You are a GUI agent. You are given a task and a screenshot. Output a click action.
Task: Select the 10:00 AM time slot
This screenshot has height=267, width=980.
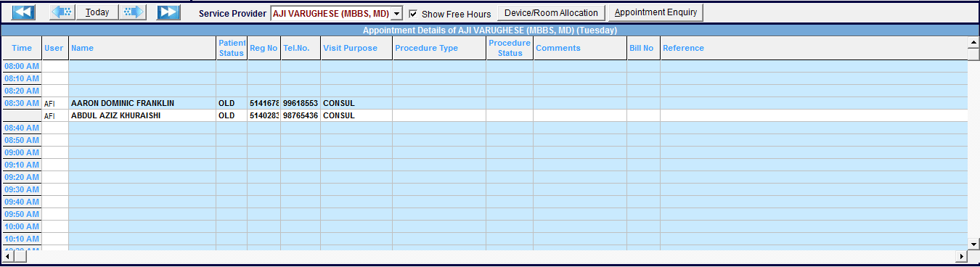[x=22, y=226]
